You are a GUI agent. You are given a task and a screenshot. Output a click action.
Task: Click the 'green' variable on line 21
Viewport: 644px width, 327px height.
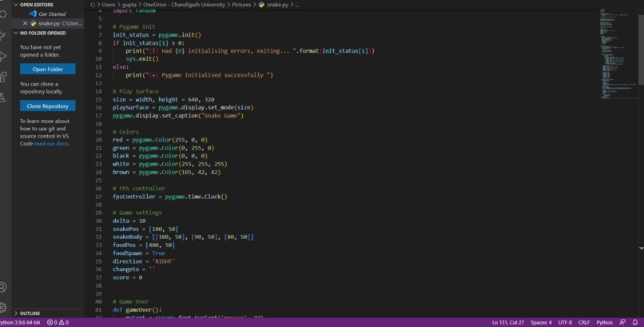pos(121,148)
